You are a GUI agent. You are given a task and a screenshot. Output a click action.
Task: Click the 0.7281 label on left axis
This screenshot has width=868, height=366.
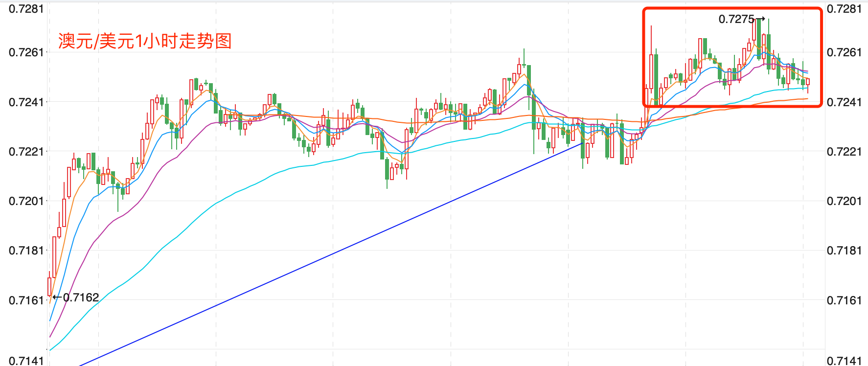tap(26, 9)
